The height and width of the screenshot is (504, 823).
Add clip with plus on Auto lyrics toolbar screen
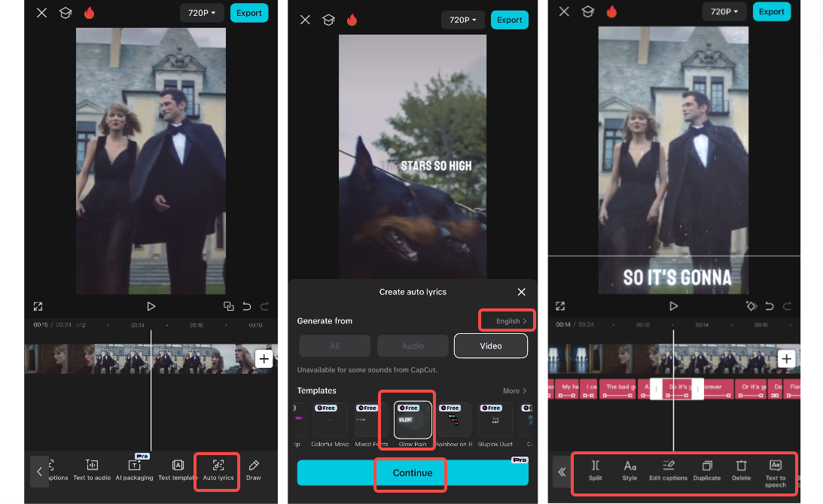(264, 359)
